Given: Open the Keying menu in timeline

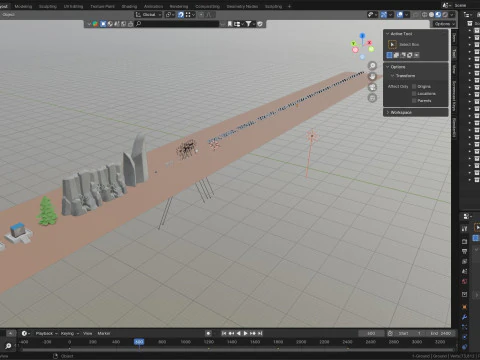Looking at the screenshot, I should tap(70, 333).
